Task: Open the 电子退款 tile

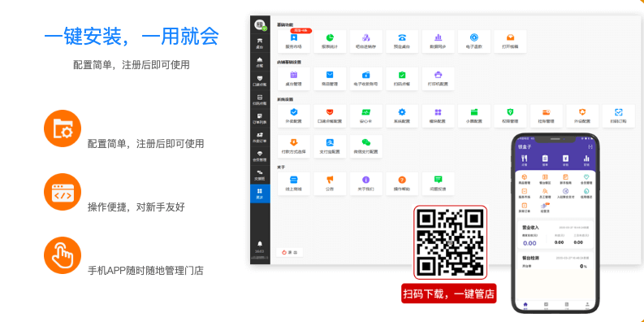Action: point(474,41)
